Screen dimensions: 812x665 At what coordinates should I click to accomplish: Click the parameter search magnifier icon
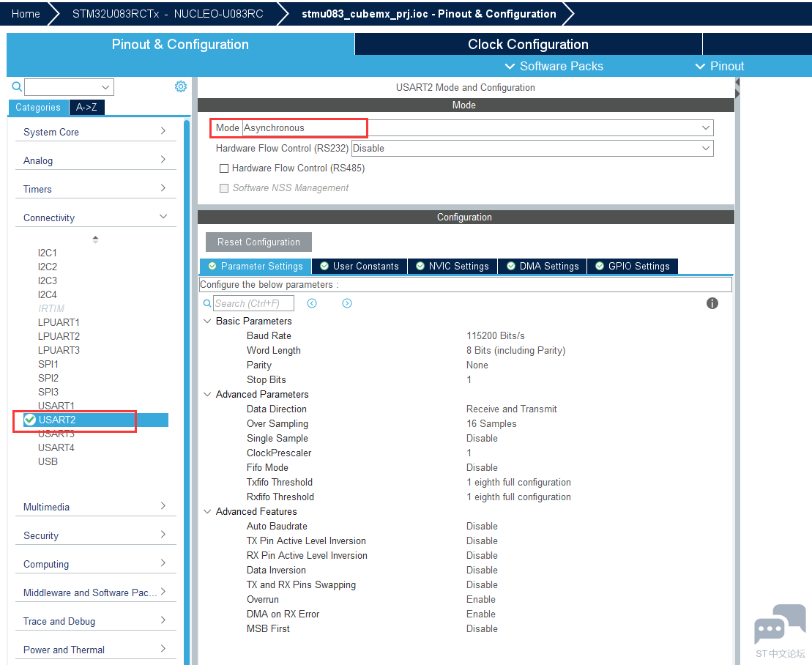pyautogui.click(x=207, y=303)
